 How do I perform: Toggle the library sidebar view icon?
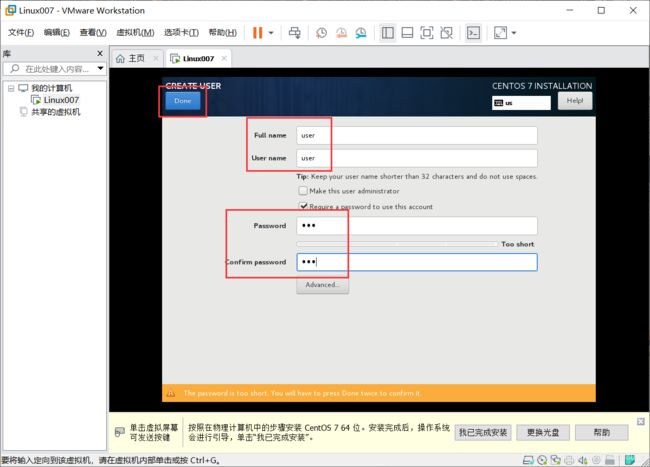click(x=388, y=33)
